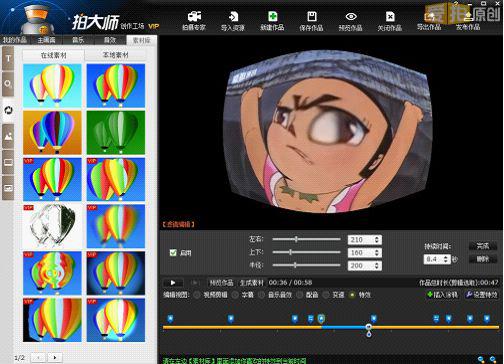Open 设置特效 wrench settings
Viewport: 504px width, 364px height.
click(x=481, y=295)
